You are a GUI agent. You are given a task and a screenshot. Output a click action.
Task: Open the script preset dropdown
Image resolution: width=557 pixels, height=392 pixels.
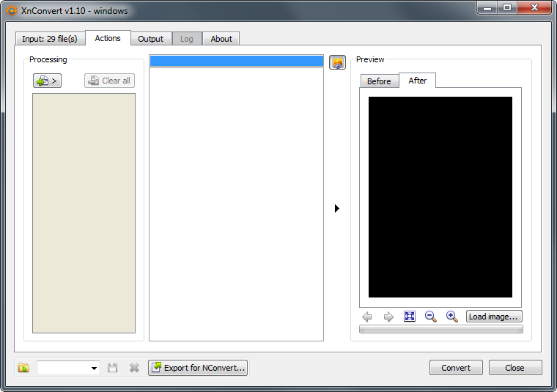pyautogui.click(x=94, y=368)
